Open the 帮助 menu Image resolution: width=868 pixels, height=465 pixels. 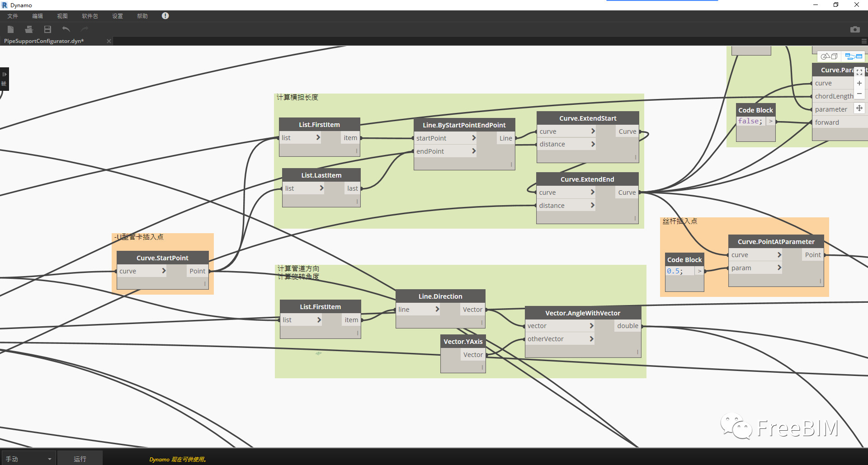pyautogui.click(x=142, y=16)
